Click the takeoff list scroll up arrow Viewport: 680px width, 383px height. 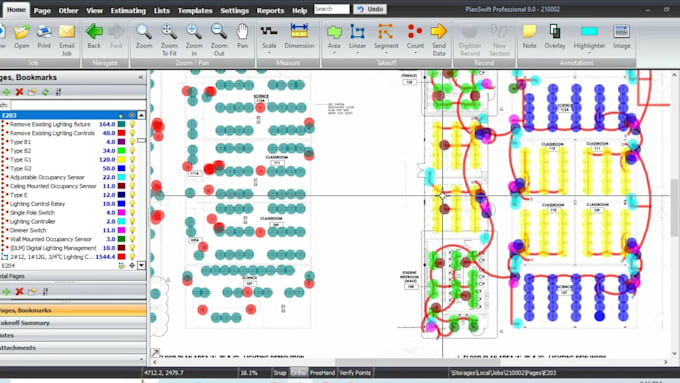point(141,115)
